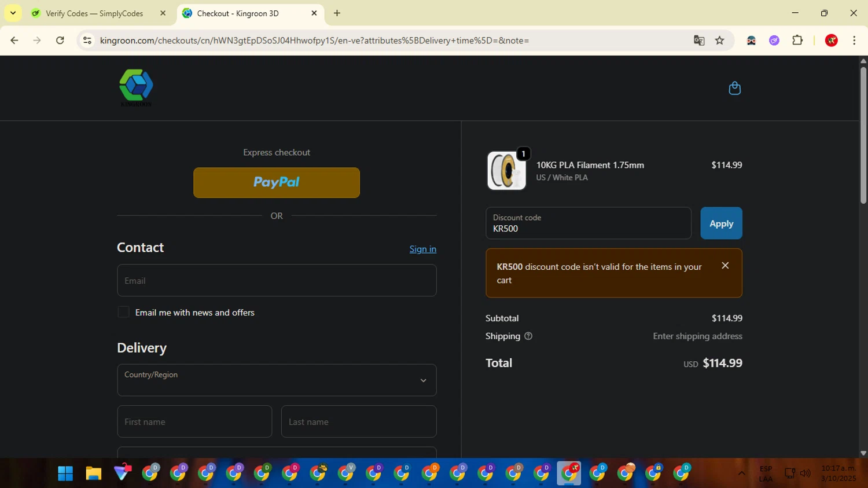Open the masked face extension icon
The image size is (868, 488).
click(751, 41)
